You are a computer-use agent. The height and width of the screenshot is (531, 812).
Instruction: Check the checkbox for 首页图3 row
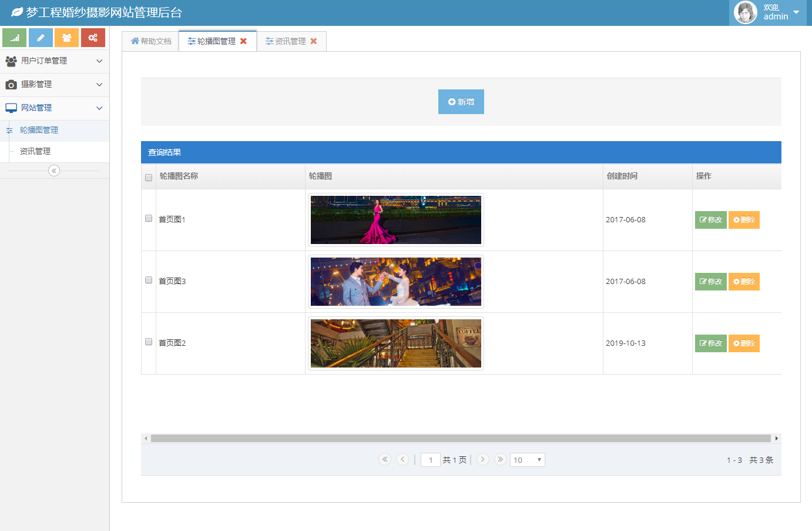click(x=148, y=280)
